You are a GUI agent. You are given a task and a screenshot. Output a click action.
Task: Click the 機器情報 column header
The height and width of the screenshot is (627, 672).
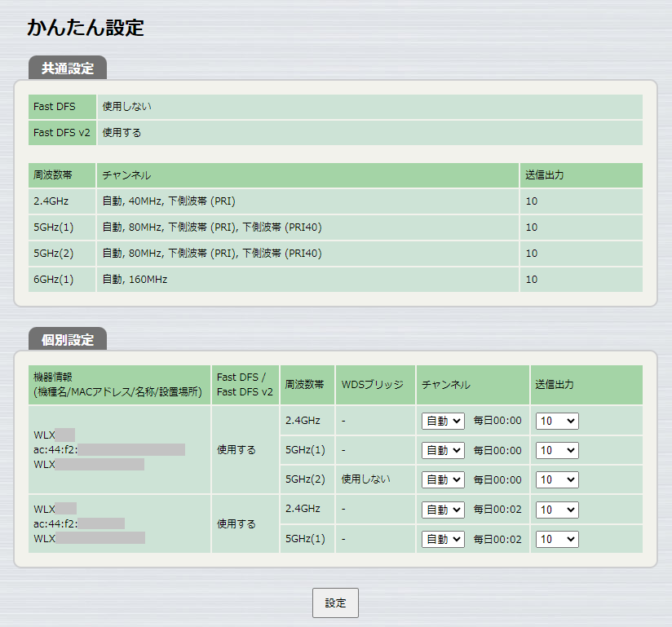(120, 385)
